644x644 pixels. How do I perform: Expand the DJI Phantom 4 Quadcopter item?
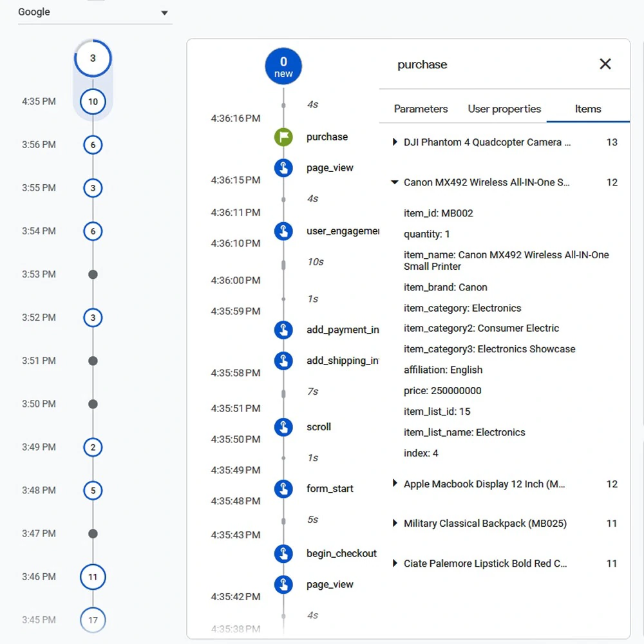point(395,142)
